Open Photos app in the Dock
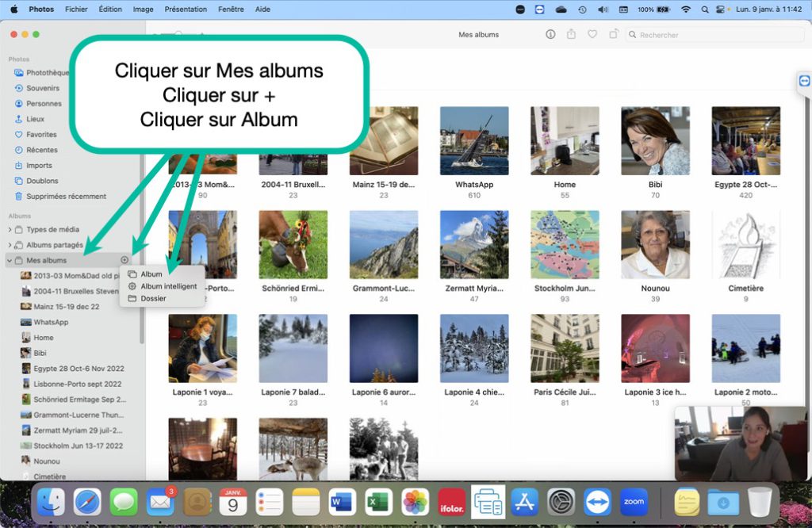The height and width of the screenshot is (528, 812). 416,502
